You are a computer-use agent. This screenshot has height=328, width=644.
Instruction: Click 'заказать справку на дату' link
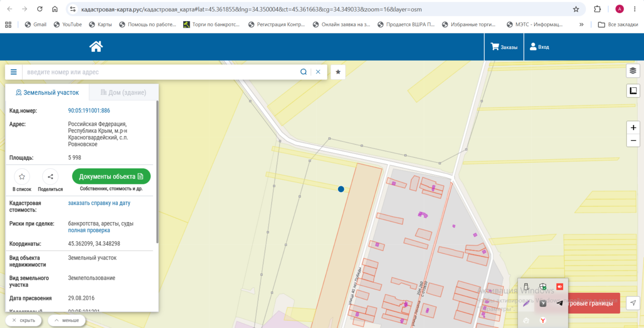[x=99, y=203]
